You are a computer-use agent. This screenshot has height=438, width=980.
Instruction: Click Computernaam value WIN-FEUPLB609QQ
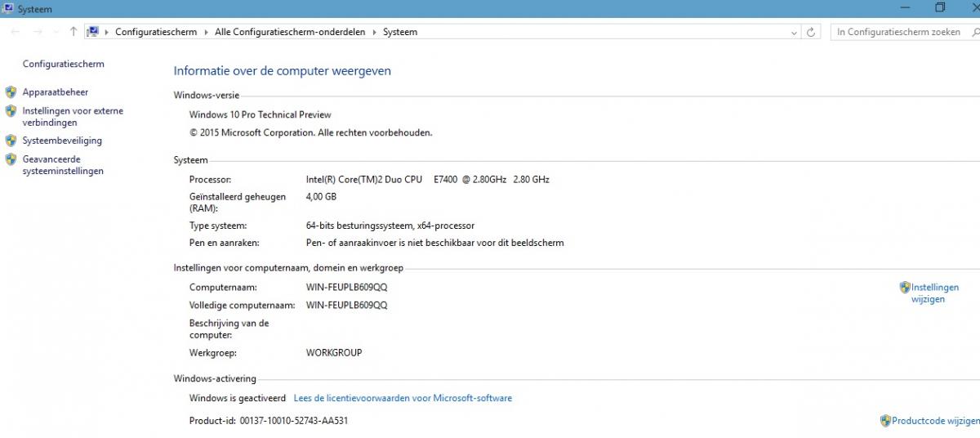pos(346,288)
